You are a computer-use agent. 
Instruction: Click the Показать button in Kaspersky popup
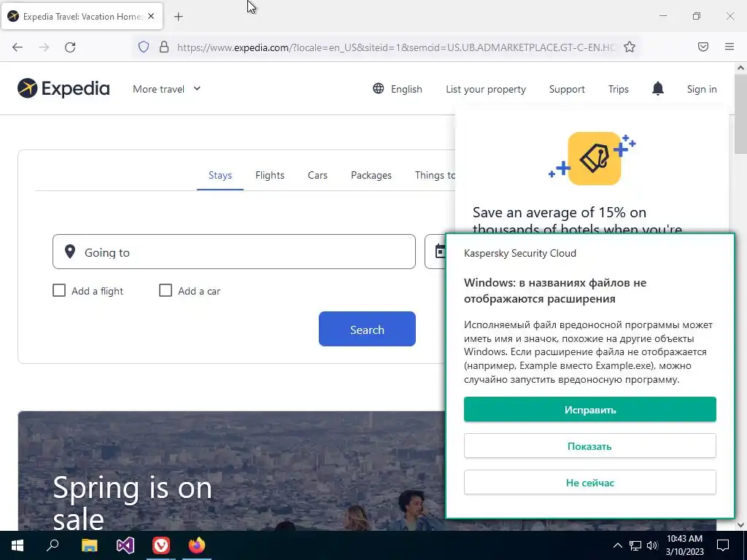[589, 446]
